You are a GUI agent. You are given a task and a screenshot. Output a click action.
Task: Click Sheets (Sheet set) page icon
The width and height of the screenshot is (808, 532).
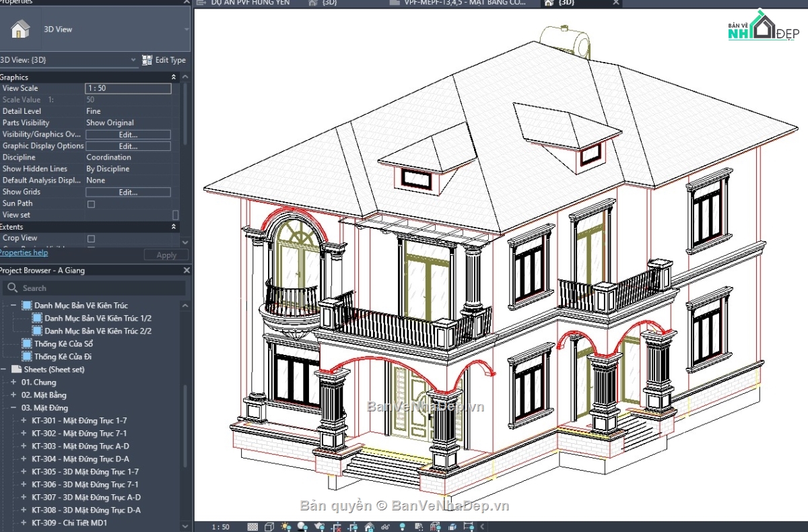[17, 369]
